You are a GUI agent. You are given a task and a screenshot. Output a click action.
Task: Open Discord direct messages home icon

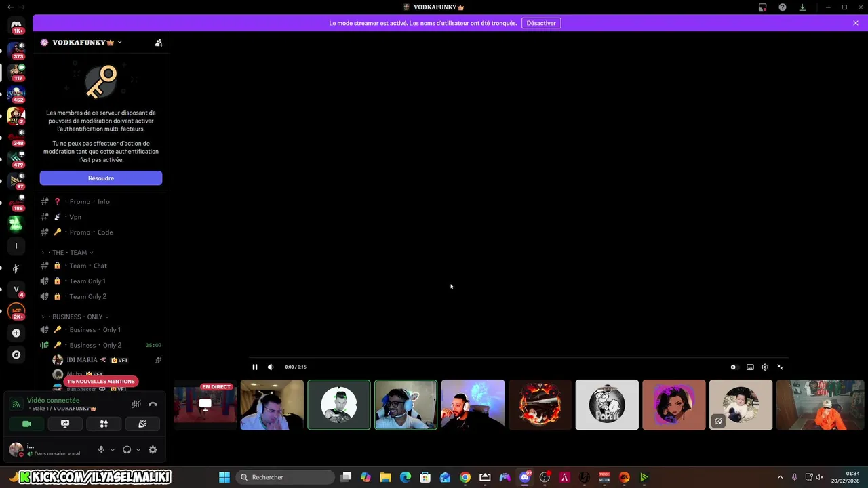tap(16, 24)
